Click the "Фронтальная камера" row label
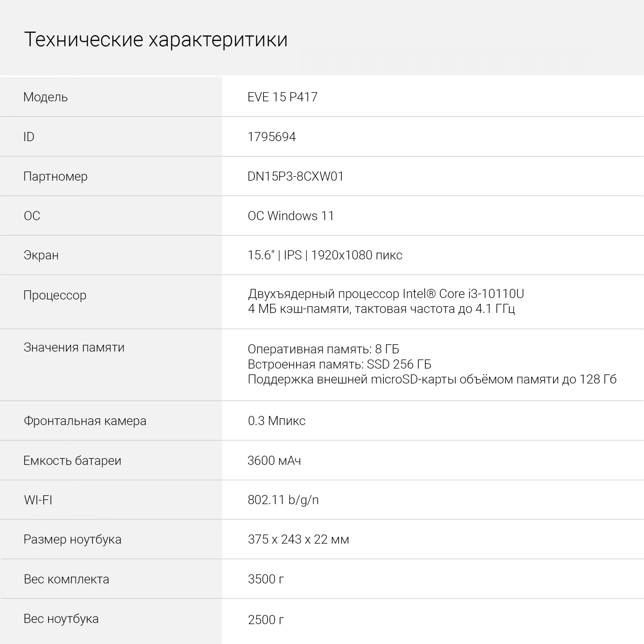Image resolution: width=644 pixels, height=644 pixels. tap(85, 421)
